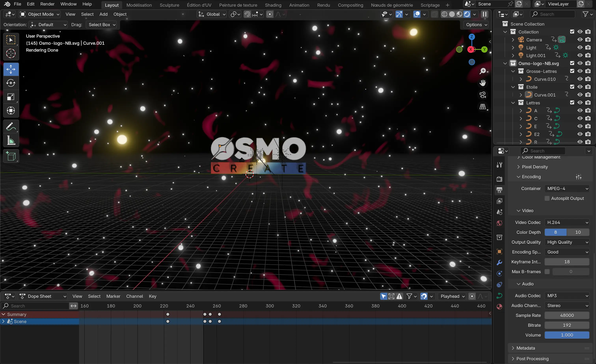
Task: Click the Bitrate value field
Action: coord(567,325)
